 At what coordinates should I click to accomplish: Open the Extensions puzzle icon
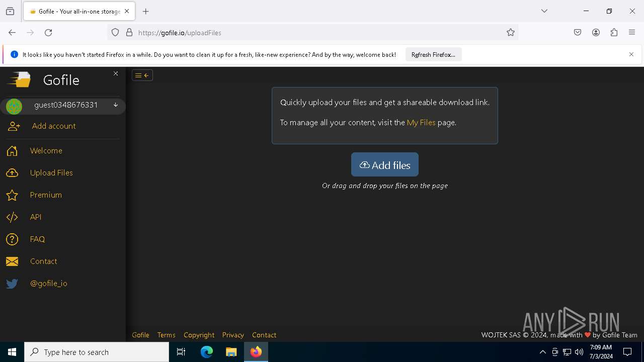pyautogui.click(x=614, y=33)
